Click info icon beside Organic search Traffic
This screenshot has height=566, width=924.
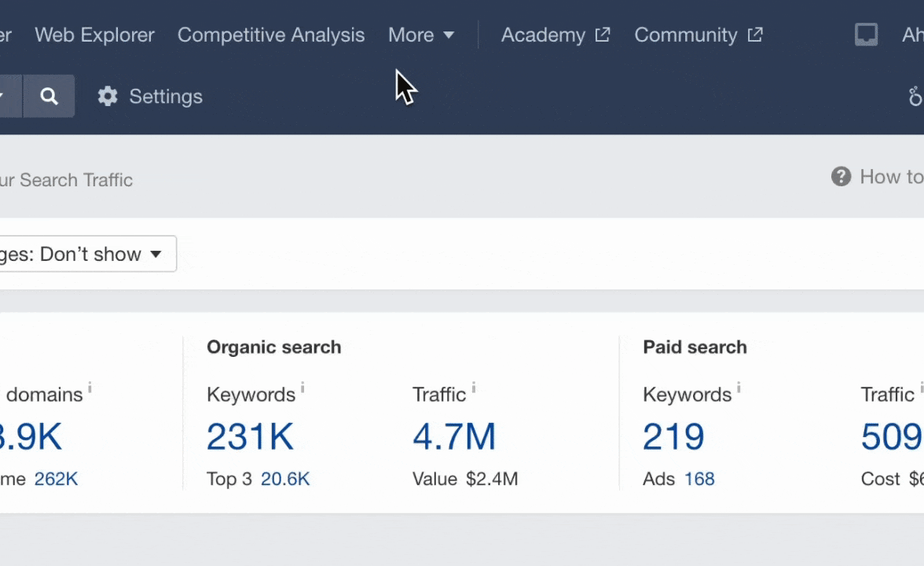coord(473,388)
